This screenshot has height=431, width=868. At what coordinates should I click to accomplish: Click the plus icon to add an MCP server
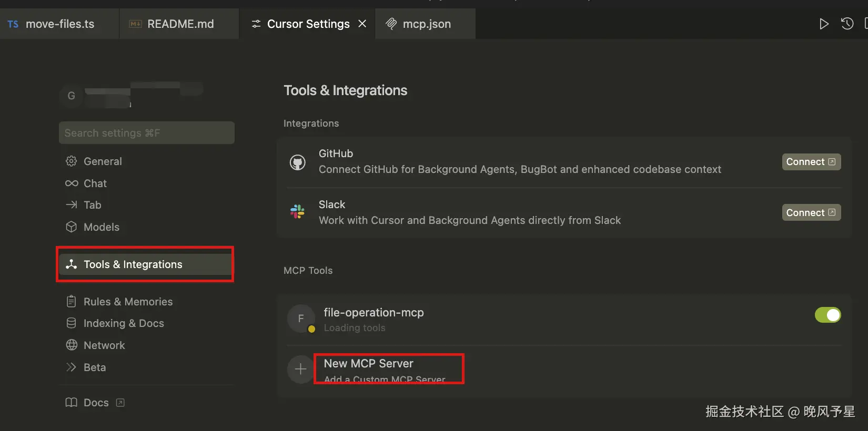[300, 370]
